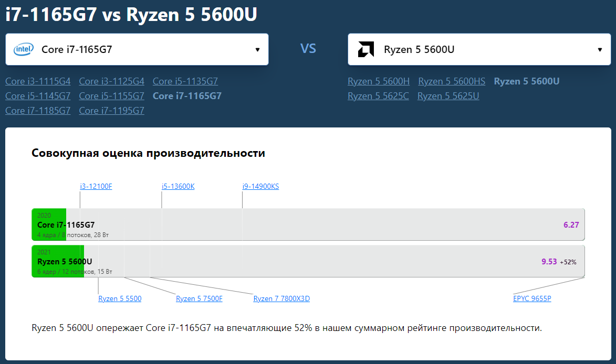This screenshot has height=364, width=616.
Task: Click the "6 ядер / 12 потоков, 15 Вт" text
Action: click(75, 272)
